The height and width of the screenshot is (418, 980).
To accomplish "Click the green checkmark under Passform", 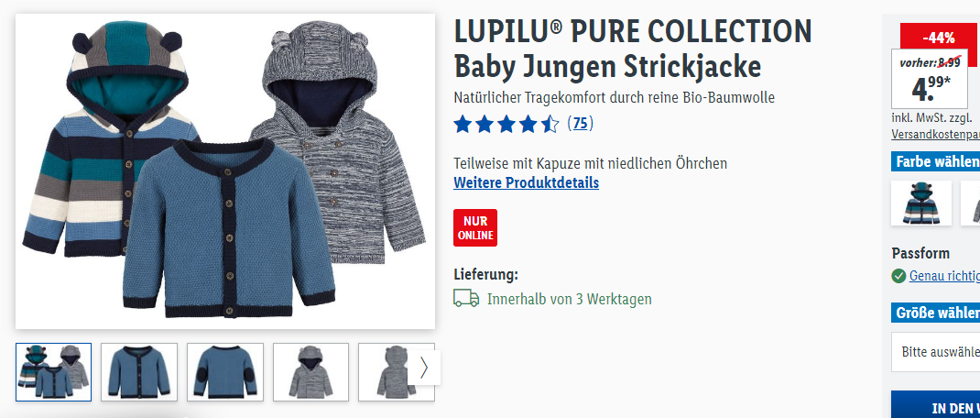I will [x=898, y=276].
